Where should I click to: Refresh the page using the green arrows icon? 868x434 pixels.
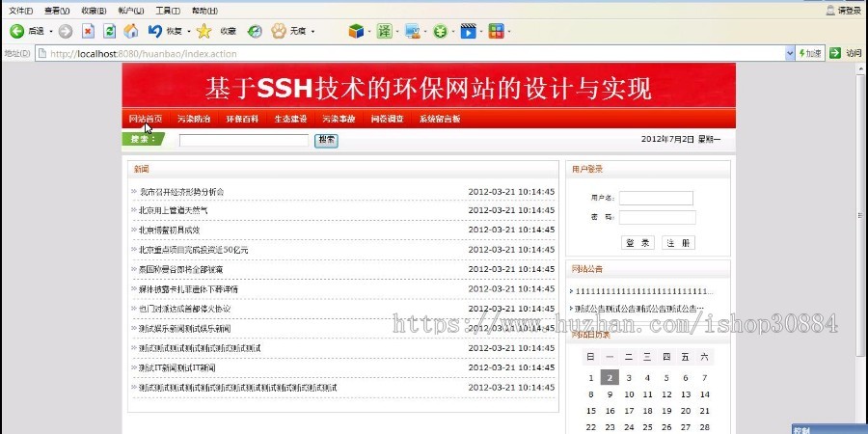click(110, 31)
